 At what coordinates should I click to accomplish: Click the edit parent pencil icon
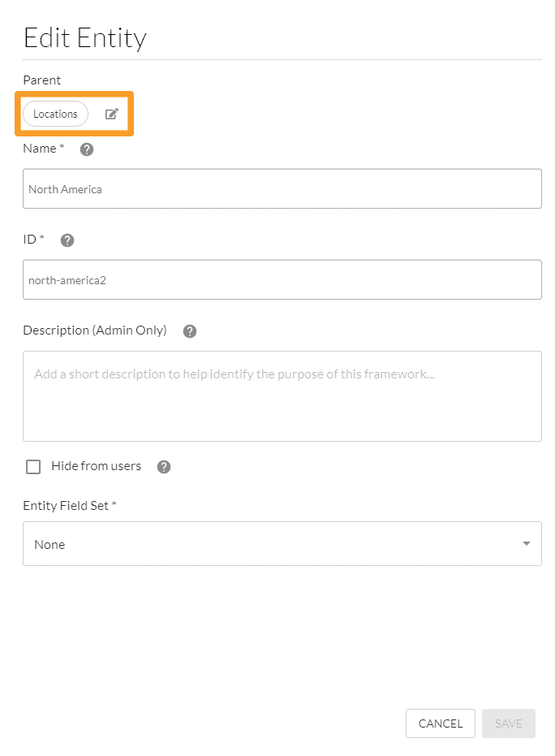pyautogui.click(x=112, y=114)
